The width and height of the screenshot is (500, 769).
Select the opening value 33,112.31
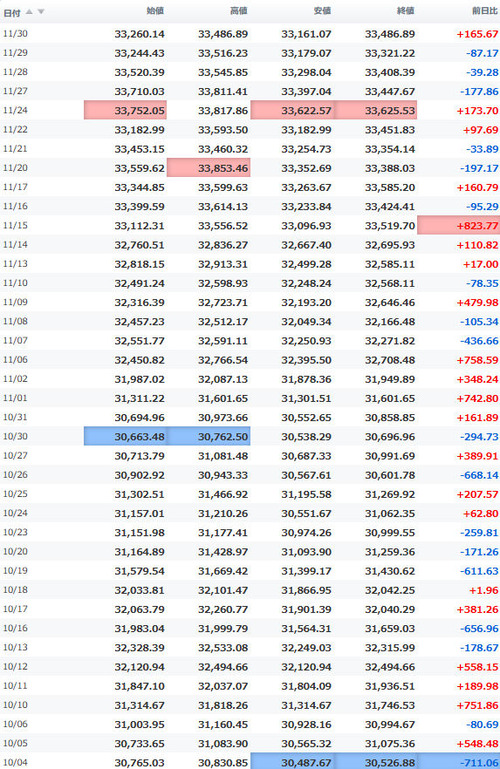[140, 226]
